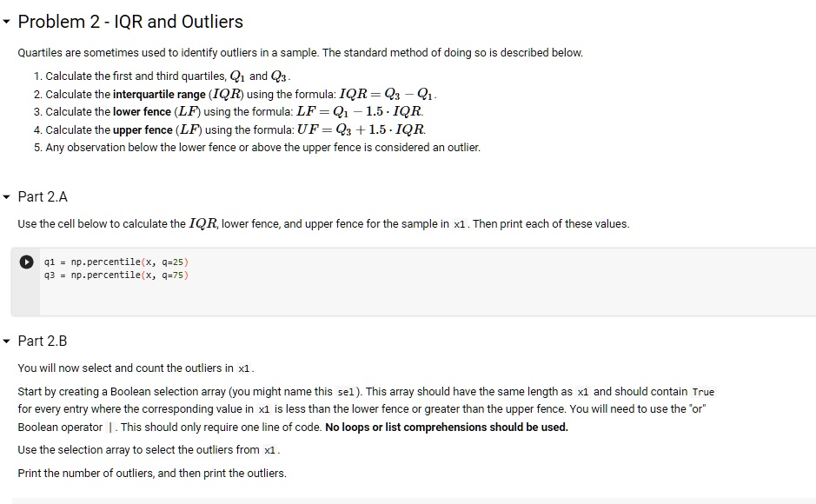This screenshot has height=504, width=816.
Task: Select the Part 2.A heading text
Action: 43,197
